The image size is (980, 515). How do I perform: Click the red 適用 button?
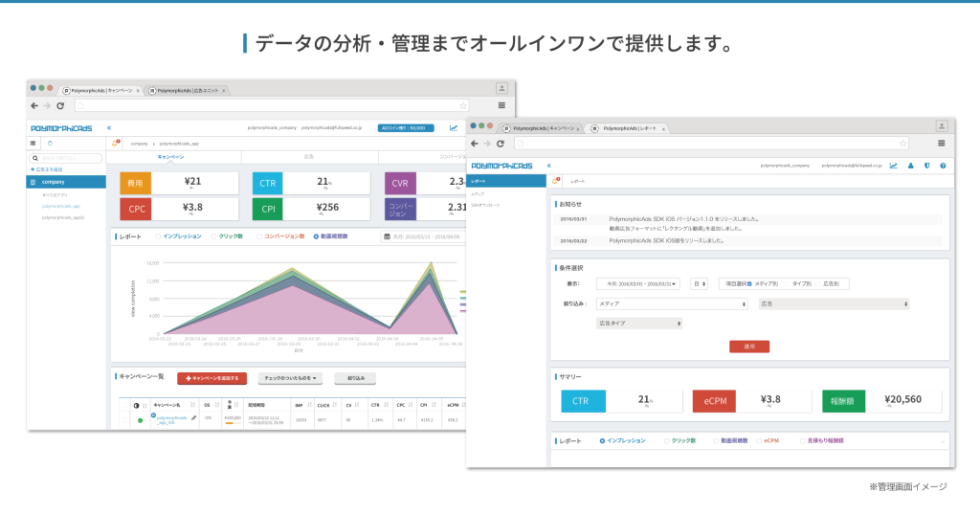point(749,347)
